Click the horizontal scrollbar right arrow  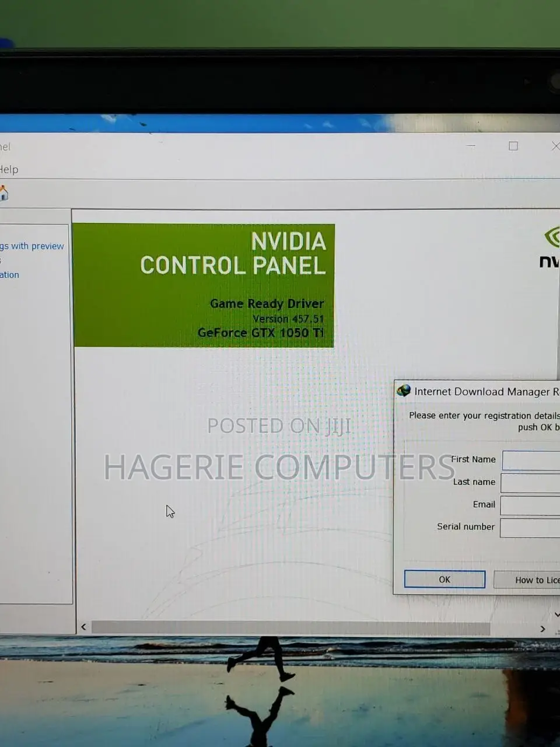coord(542,629)
